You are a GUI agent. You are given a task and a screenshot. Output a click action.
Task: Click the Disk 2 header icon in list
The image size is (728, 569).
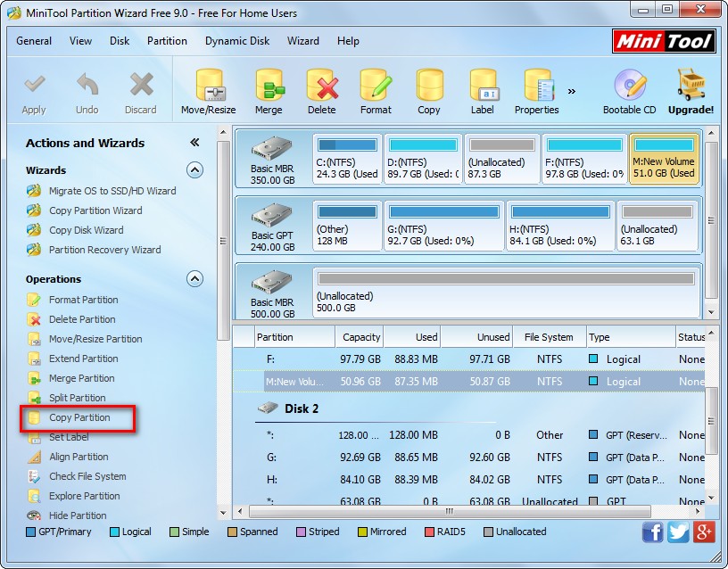tap(268, 408)
